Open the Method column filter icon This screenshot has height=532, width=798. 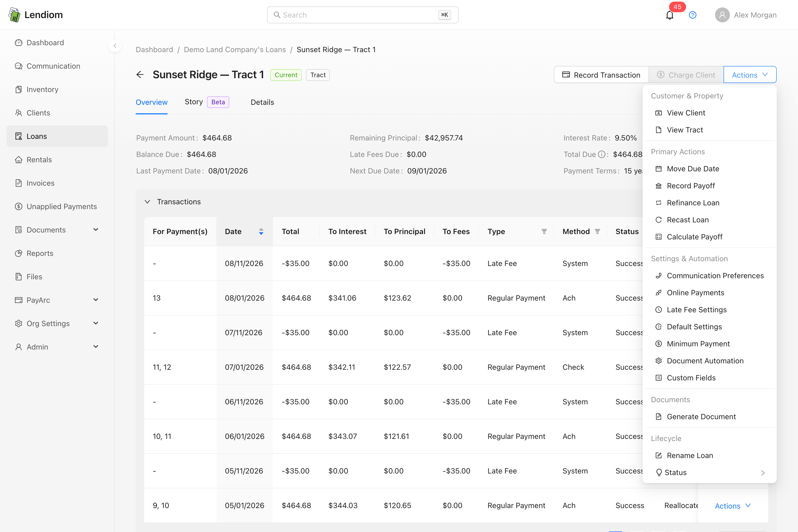pyautogui.click(x=597, y=231)
